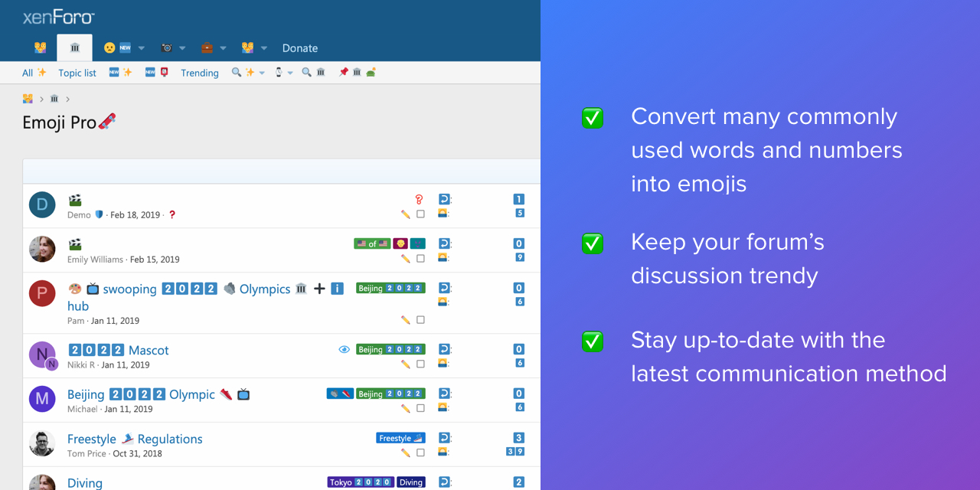The image size is (980, 490).
Task: Click the pencil edit icon in the Emily Williams row
Action: tap(406, 259)
